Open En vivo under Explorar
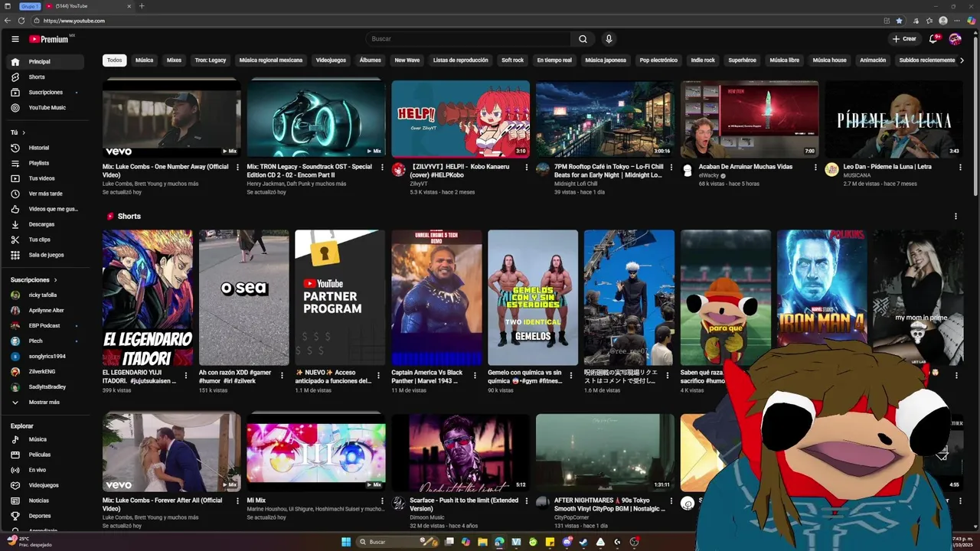 [46, 470]
